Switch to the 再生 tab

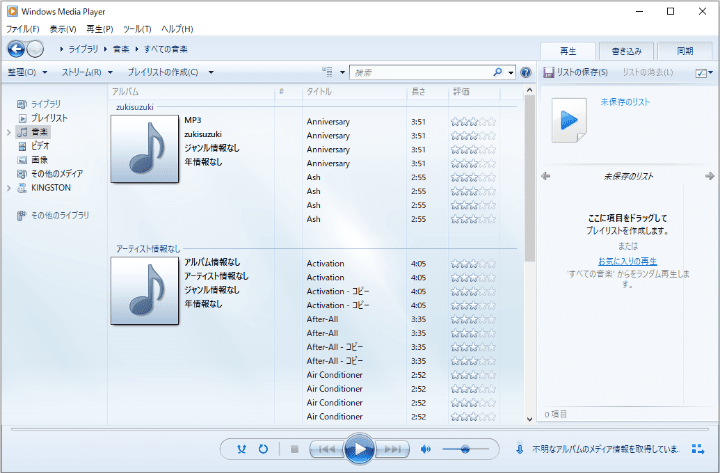pos(568,51)
